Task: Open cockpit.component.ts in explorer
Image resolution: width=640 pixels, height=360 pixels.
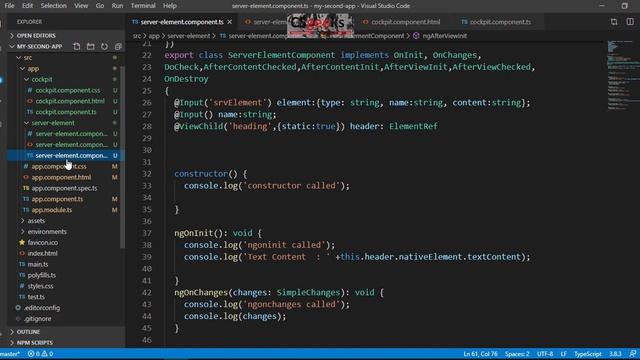Action: (66, 112)
